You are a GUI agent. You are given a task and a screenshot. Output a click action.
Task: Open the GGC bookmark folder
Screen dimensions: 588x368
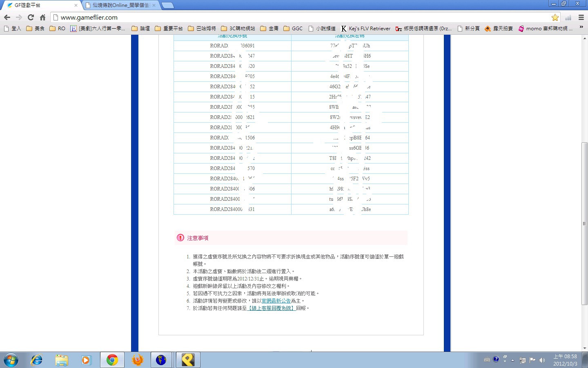(x=293, y=29)
